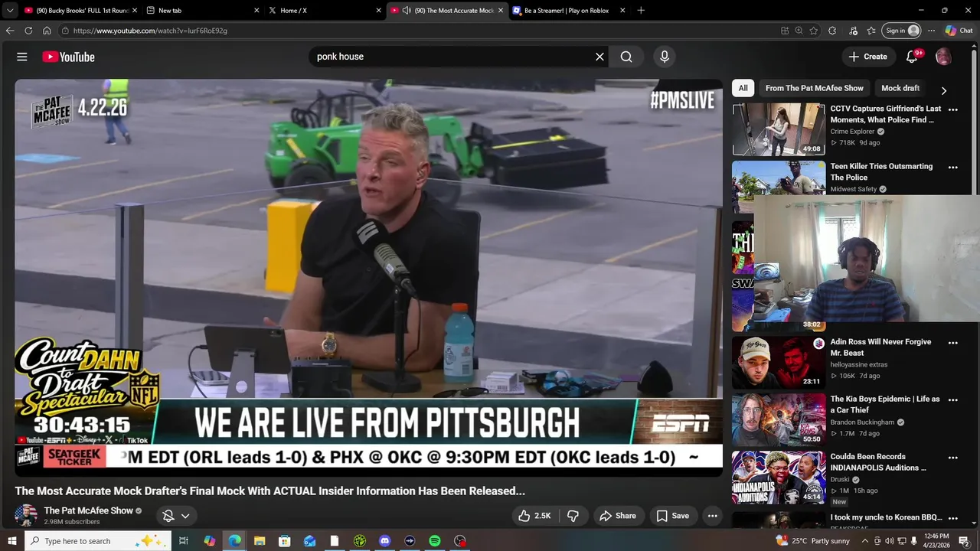Image resolution: width=980 pixels, height=551 pixels.
Task: Click the Windows taskbar search box
Action: point(97,541)
